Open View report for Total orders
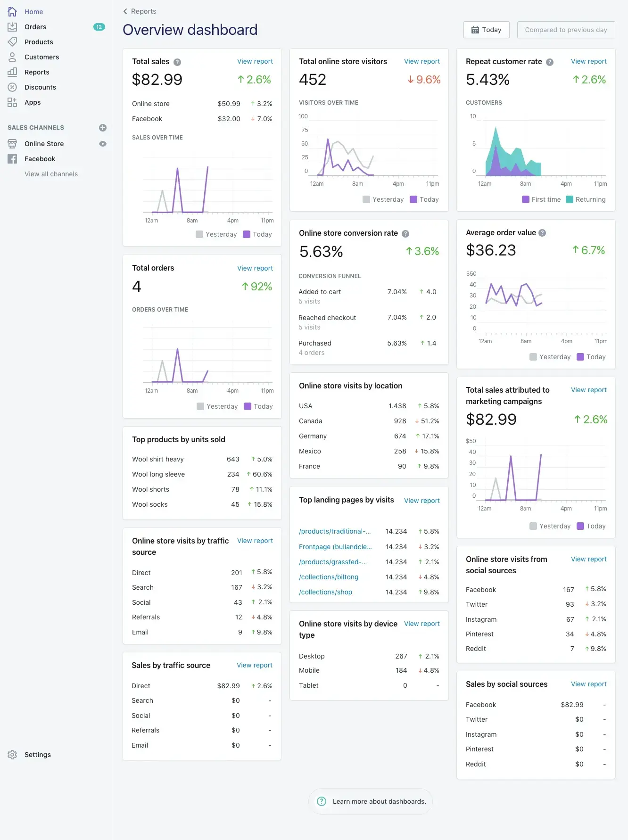 [255, 268]
